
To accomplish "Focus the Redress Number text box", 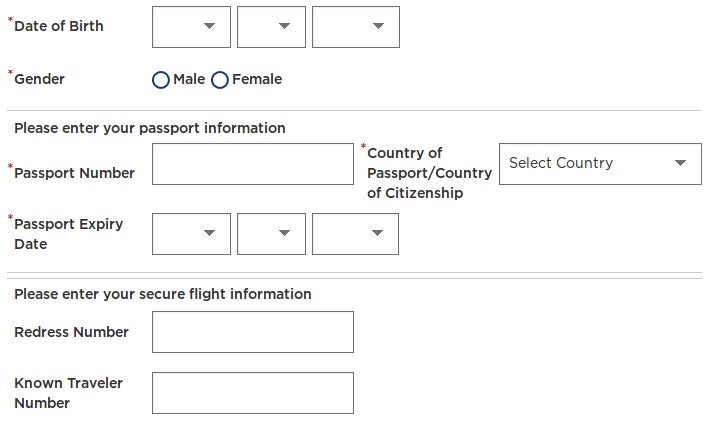I will 252,332.
